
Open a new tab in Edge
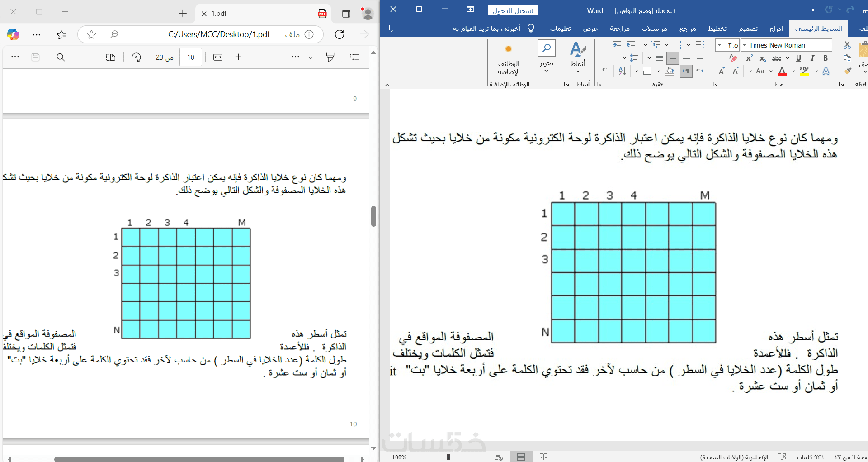click(x=183, y=14)
